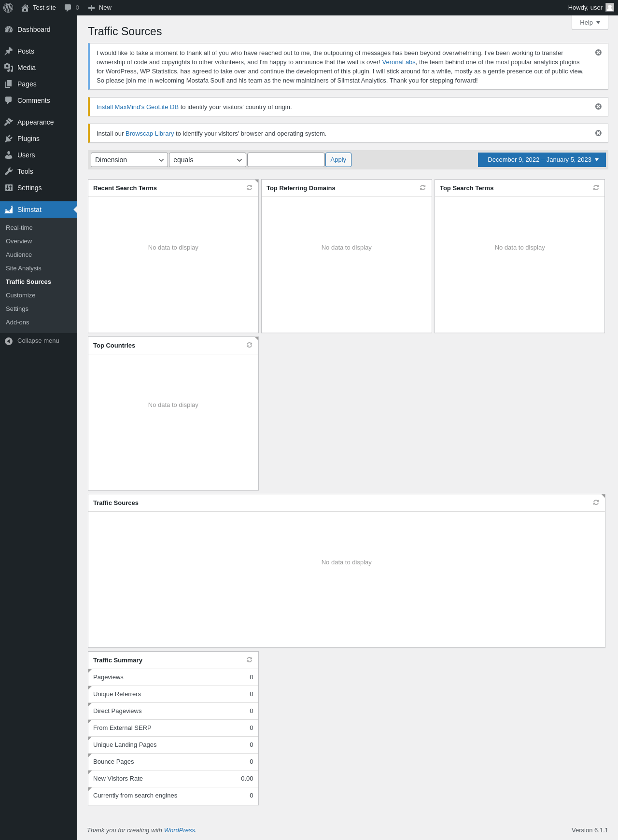This screenshot has height=840, width=618.
Task: Open the date range picker dropdown
Action: click(542, 160)
